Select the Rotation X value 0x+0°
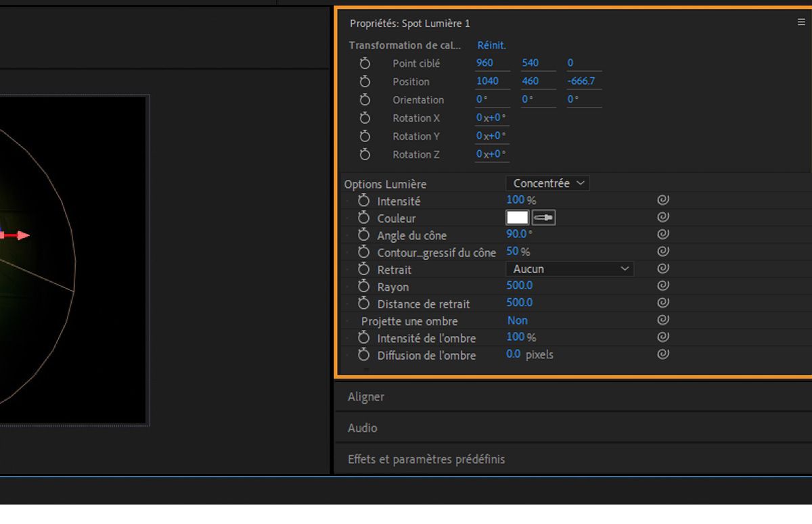The width and height of the screenshot is (812, 524). (x=491, y=118)
